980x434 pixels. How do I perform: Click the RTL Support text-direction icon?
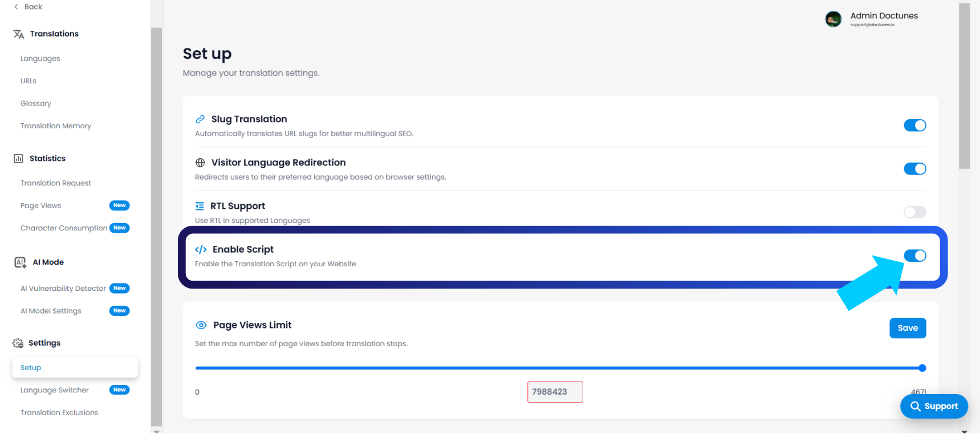tap(200, 206)
